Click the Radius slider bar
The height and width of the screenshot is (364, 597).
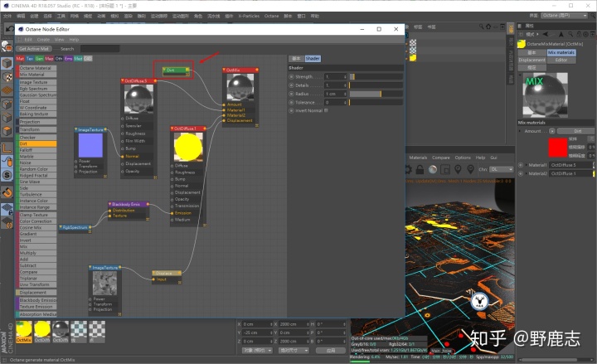coord(376,94)
